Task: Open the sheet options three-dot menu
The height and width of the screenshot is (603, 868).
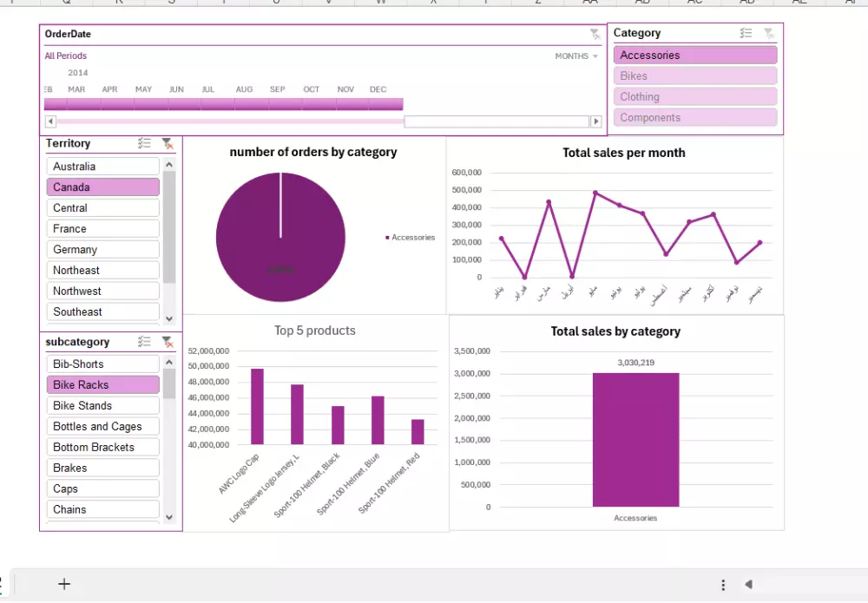Action: click(x=723, y=584)
